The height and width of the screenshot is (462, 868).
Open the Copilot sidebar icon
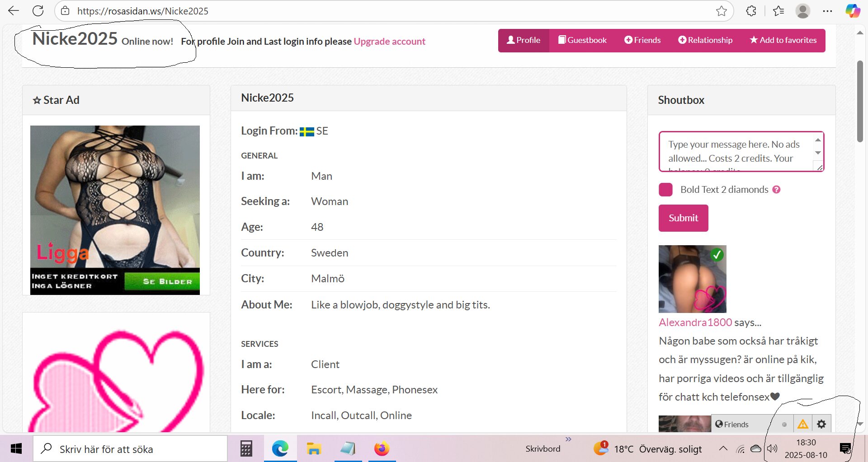[x=853, y=11]
